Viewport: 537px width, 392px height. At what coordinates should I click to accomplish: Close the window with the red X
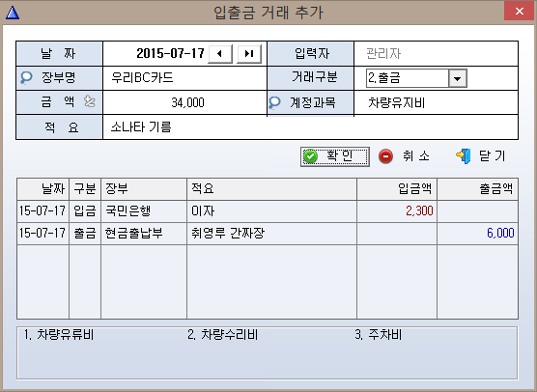click(520, 12)
